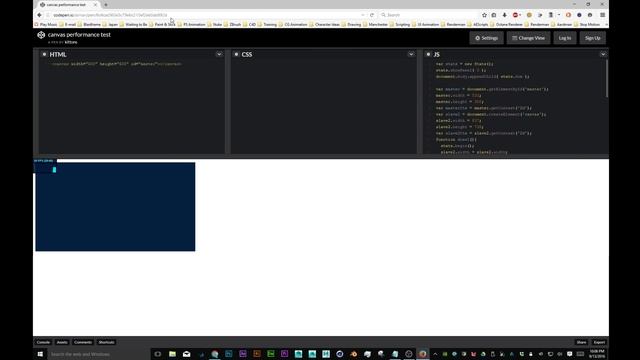Bookmark the page with the star icon
Screen dimensions: 640x360
484,15
